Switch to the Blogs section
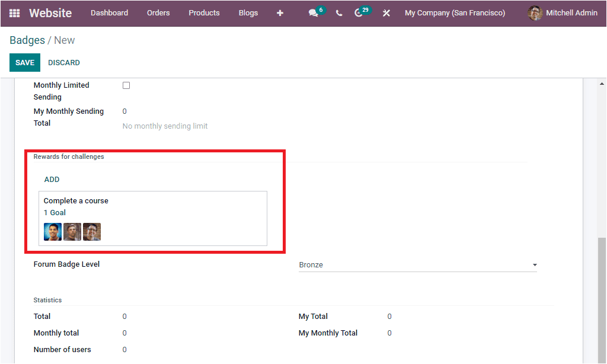607x364 pixels. (x=248, y=12)
